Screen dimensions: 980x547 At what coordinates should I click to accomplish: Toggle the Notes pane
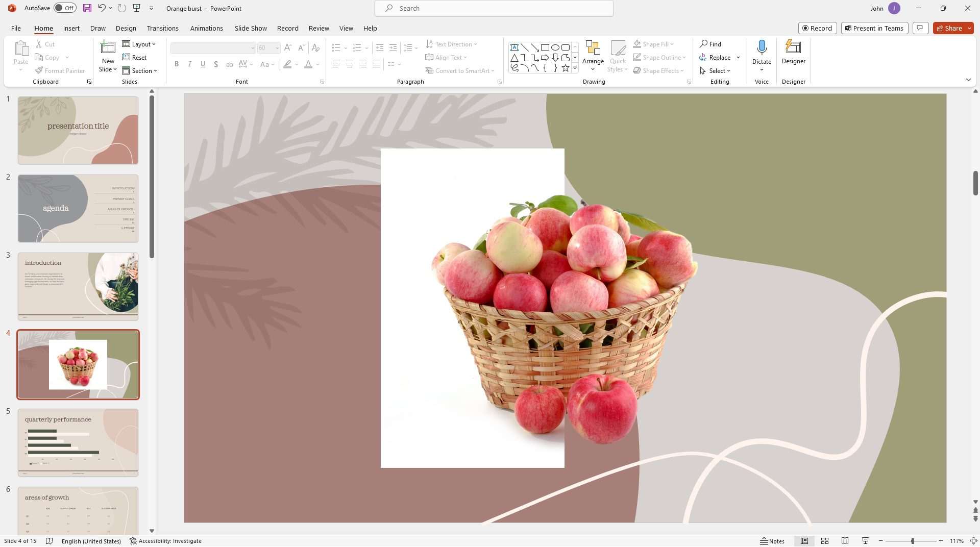772,541
